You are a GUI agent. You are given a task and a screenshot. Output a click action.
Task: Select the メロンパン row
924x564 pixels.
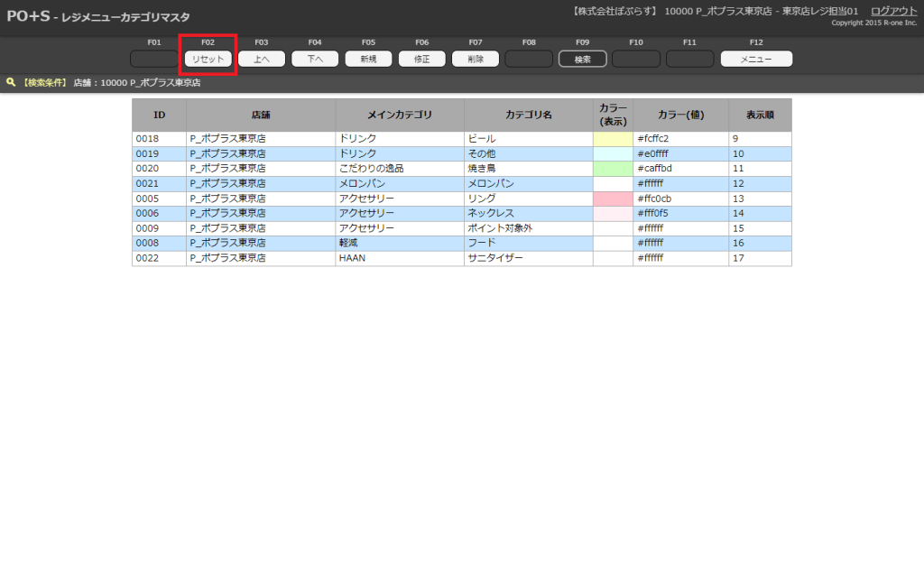click(x=527, y=183)
